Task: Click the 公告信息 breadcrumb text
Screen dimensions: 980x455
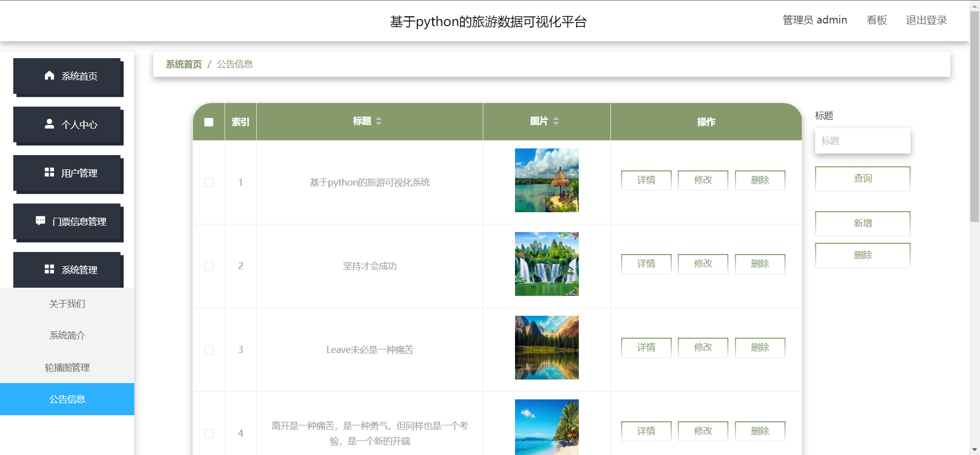Action: (235, 64)
